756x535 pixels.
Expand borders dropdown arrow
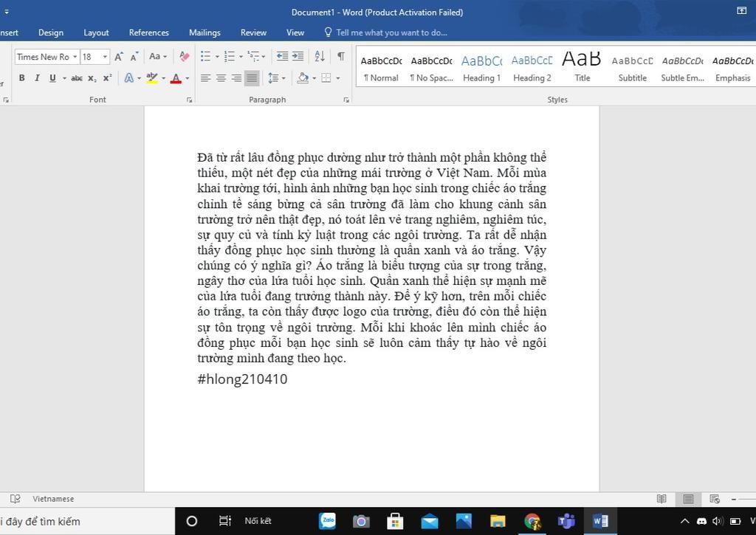338,77
